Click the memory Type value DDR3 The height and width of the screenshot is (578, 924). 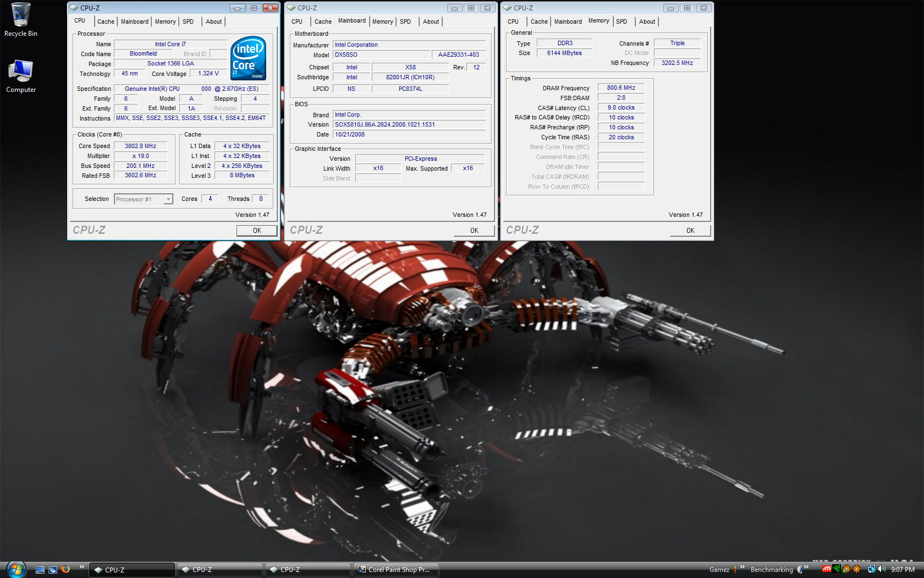pyautogui.click(x=564, y=43)
